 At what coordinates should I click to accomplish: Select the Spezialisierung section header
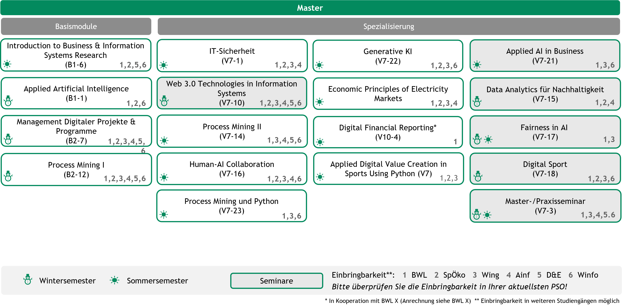(388, 27)
